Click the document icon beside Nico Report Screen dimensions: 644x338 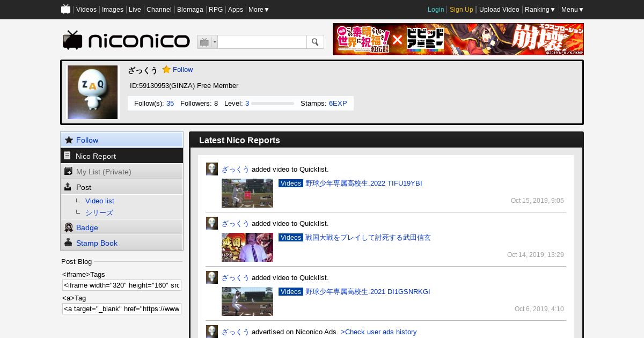[67, 156]
